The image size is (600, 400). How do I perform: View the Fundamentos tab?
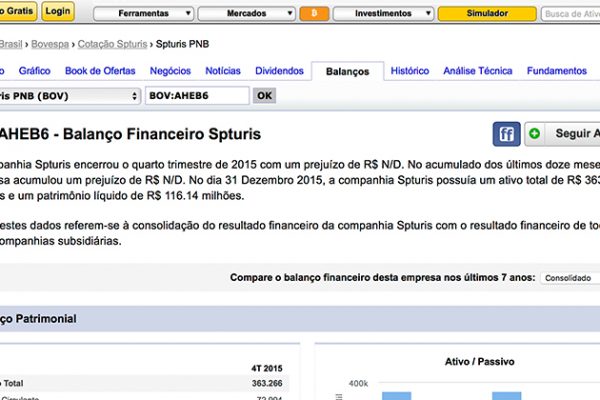(x=556, y=71)
